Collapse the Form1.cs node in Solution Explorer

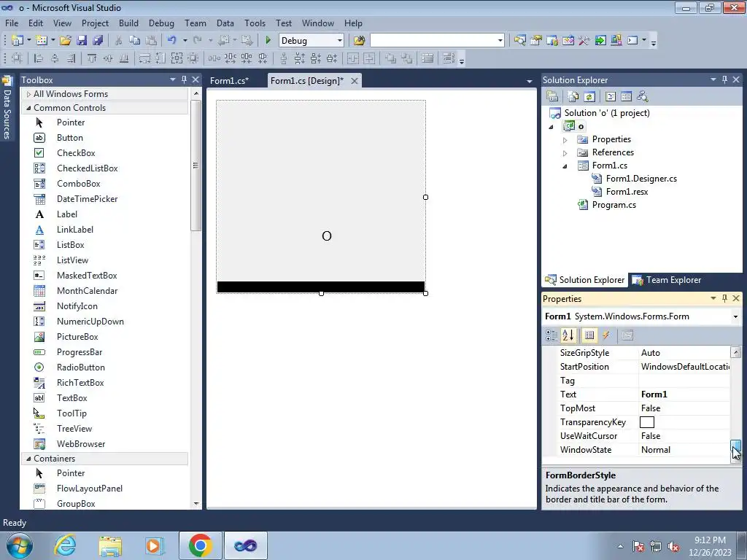click(565, 166)
